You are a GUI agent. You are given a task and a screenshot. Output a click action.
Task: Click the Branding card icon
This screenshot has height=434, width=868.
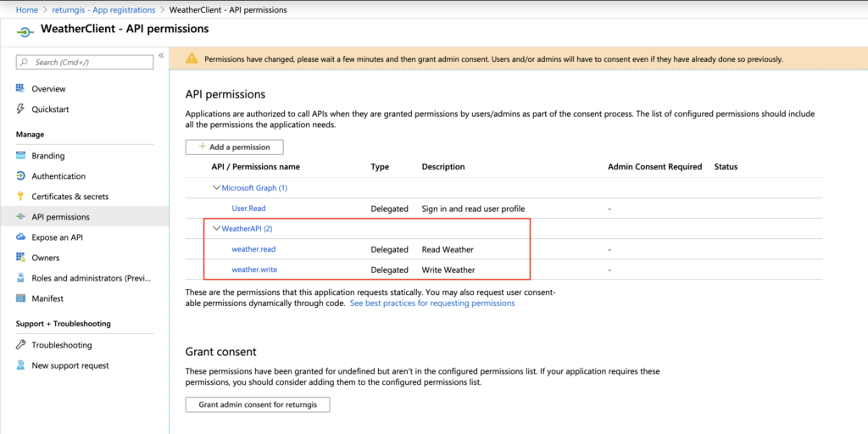click(x=20, y=156)
